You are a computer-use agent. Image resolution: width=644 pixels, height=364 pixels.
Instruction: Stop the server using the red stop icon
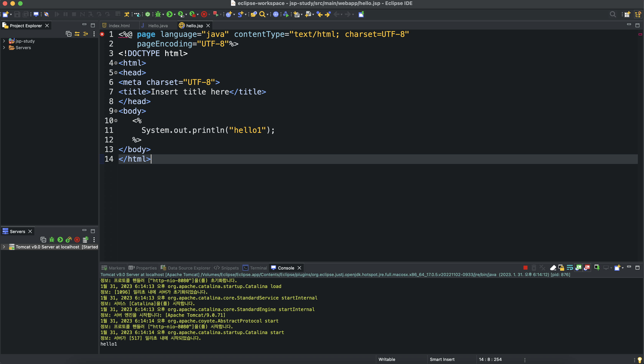(77, 240)
